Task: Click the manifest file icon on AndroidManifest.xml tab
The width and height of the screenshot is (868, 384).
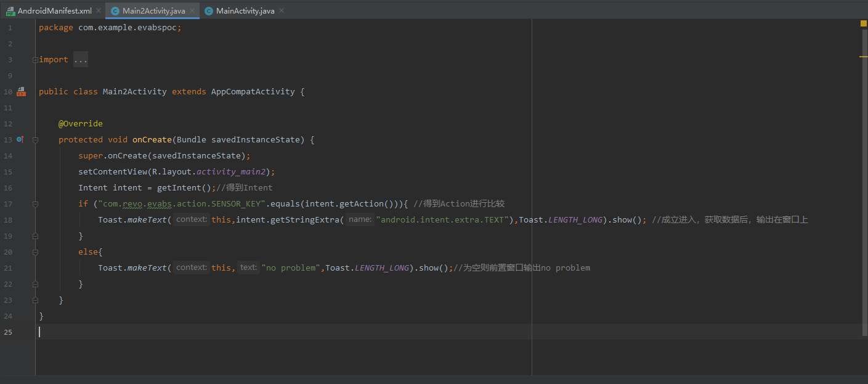Action: click(x=10, y=11)
